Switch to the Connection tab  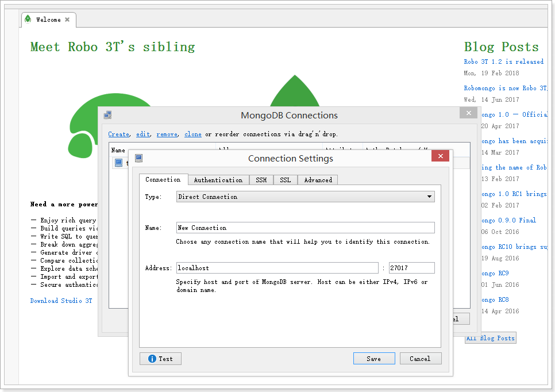coord(163,179)
